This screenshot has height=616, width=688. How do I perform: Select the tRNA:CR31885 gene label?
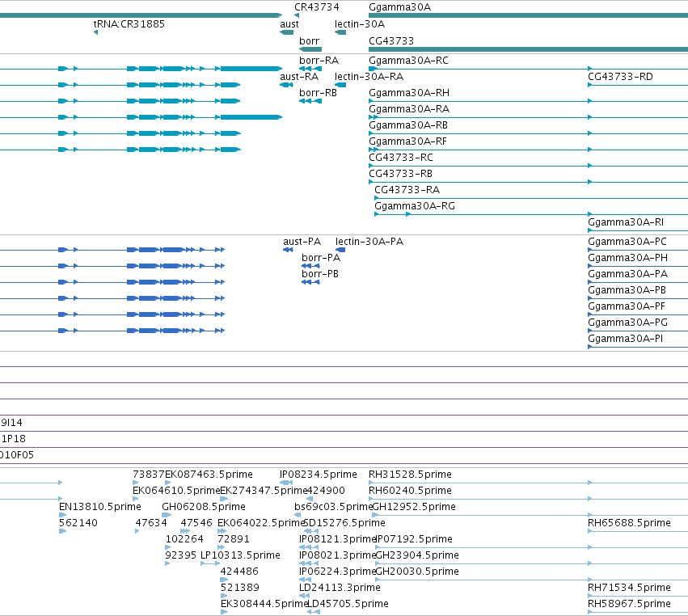pos(129,24)
